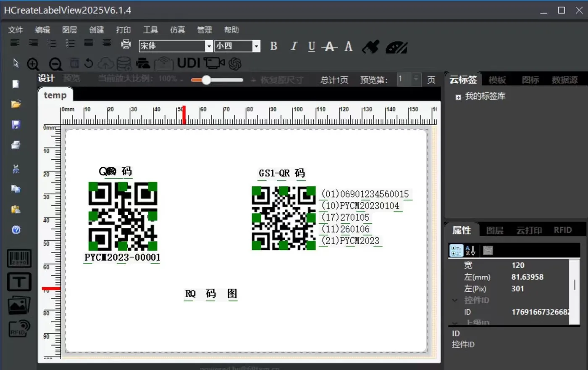This screenshot has width=588, height=370.
Task: Open the add database icon
Action: click(124, 63)
